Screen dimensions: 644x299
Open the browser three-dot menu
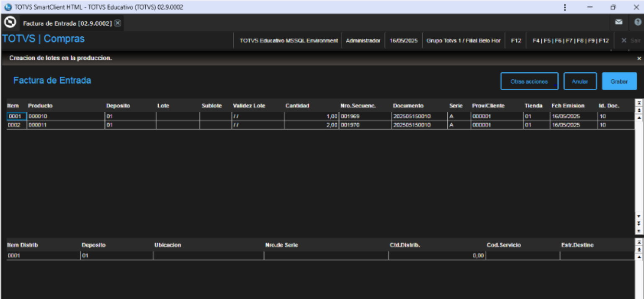click(565, 7)
